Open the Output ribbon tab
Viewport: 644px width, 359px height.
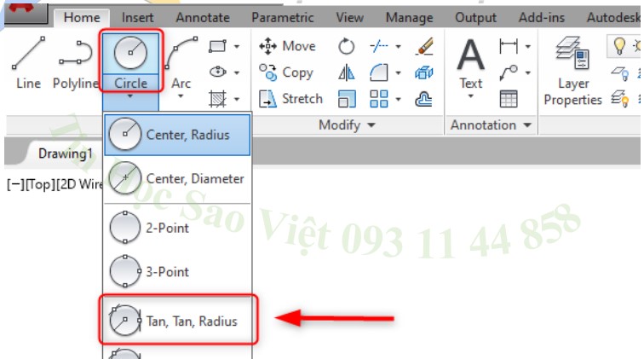(x=475, y=18)
